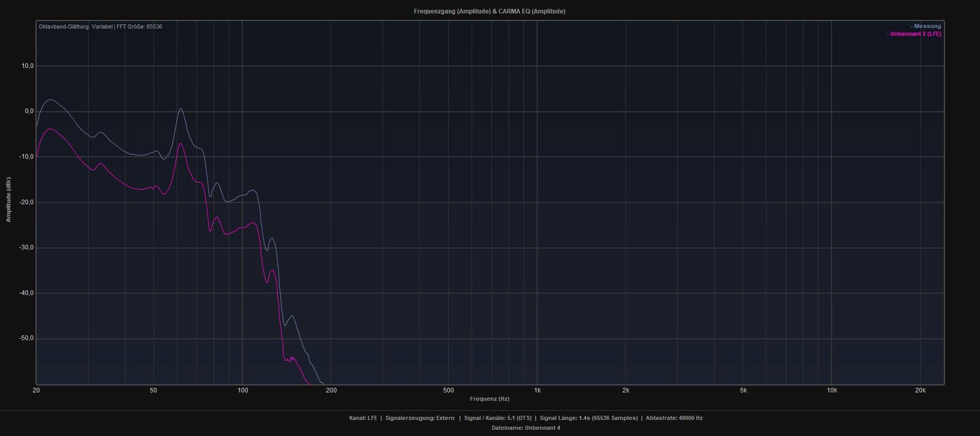Click the '2k' frequency axis label
The image size is (980, 436).
(x=626, y=390)
